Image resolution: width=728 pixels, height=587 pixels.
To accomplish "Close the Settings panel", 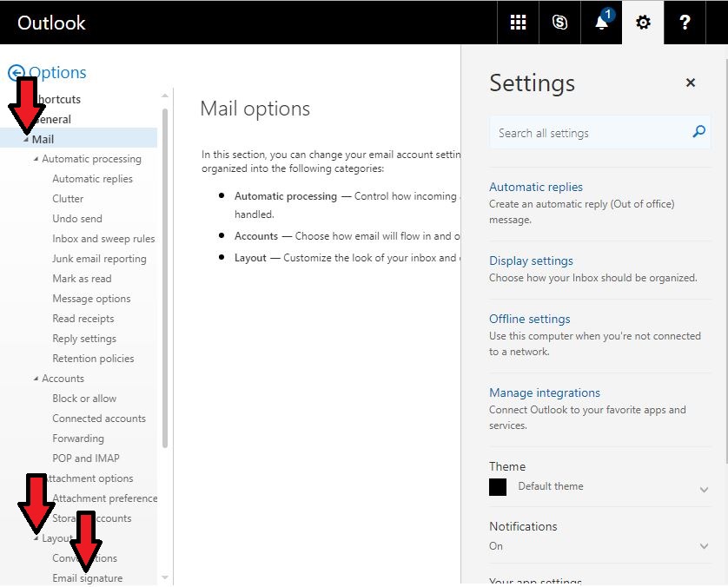I will coord(691,83).
